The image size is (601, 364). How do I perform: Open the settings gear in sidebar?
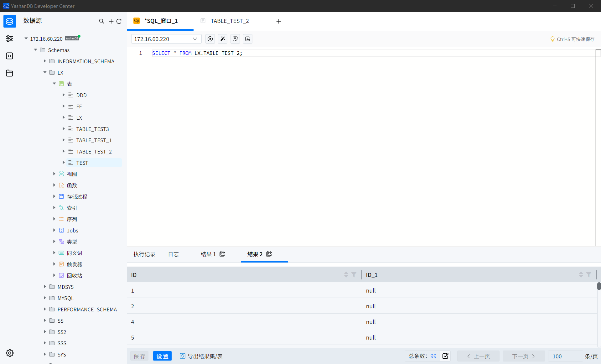[10, 353]
